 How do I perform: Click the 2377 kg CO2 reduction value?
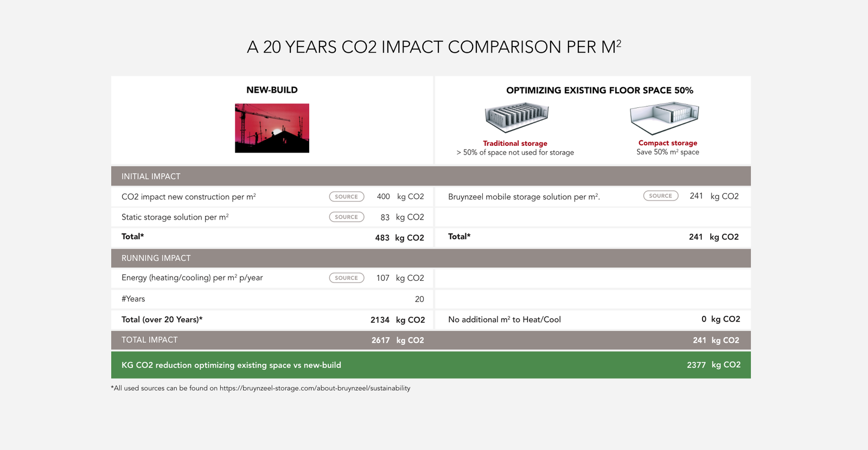tap(713, 365)
